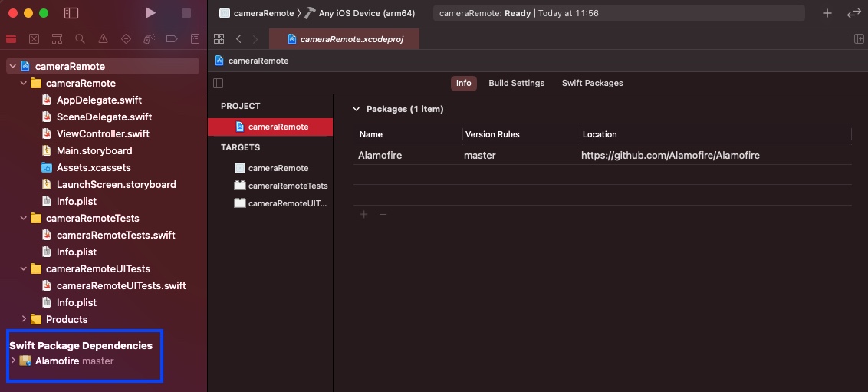The height and width of the screenshot is (392, 868).
Task: Toggle the project and targets list panel
Action: point(218,83)
